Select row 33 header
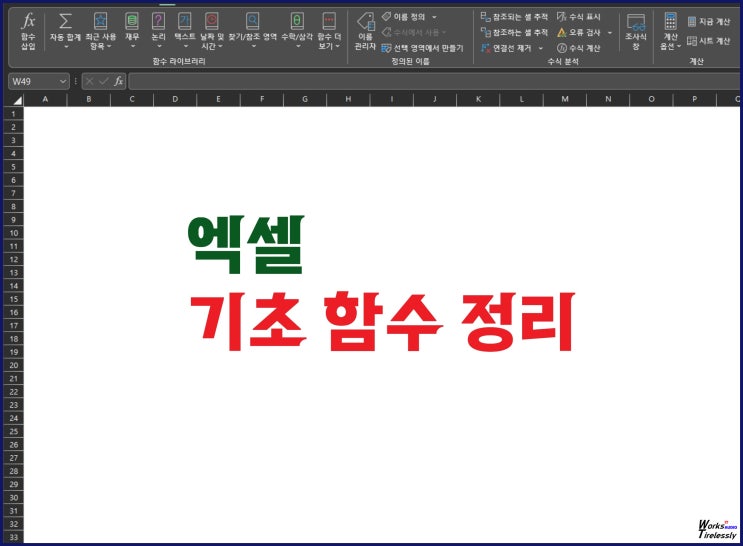 (x=13, y=537)
